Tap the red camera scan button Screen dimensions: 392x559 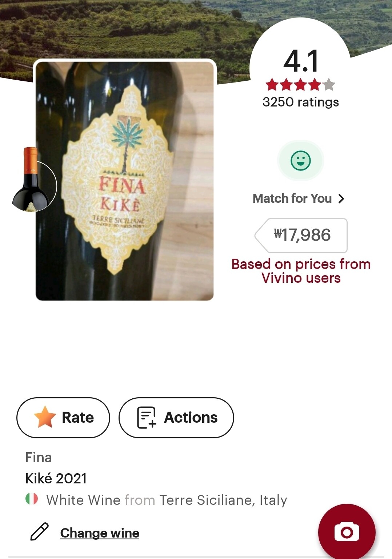(x=347, y=532)
